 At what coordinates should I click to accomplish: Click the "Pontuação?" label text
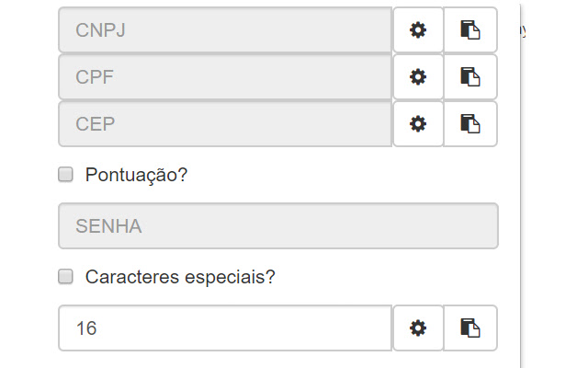click(x=136, y=175)
